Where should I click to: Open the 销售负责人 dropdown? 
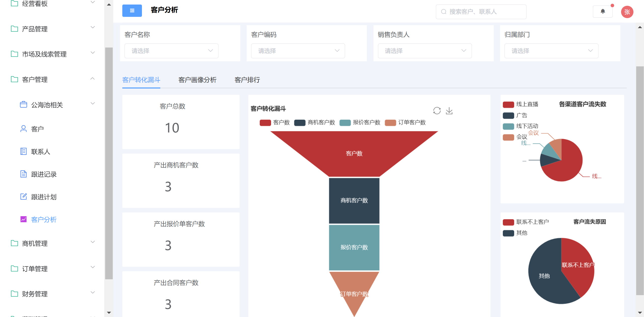(x=424, y=51)
